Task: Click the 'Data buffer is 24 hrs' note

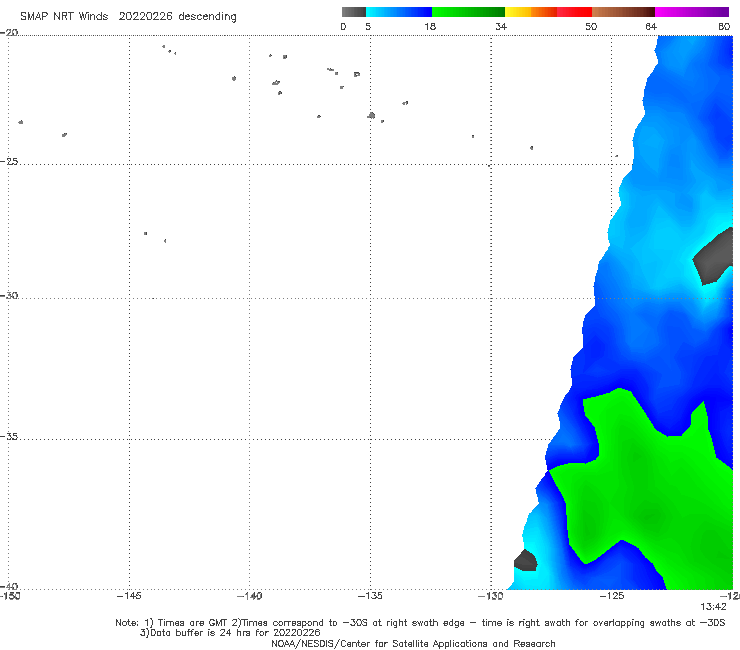Action: pos(230,633)
